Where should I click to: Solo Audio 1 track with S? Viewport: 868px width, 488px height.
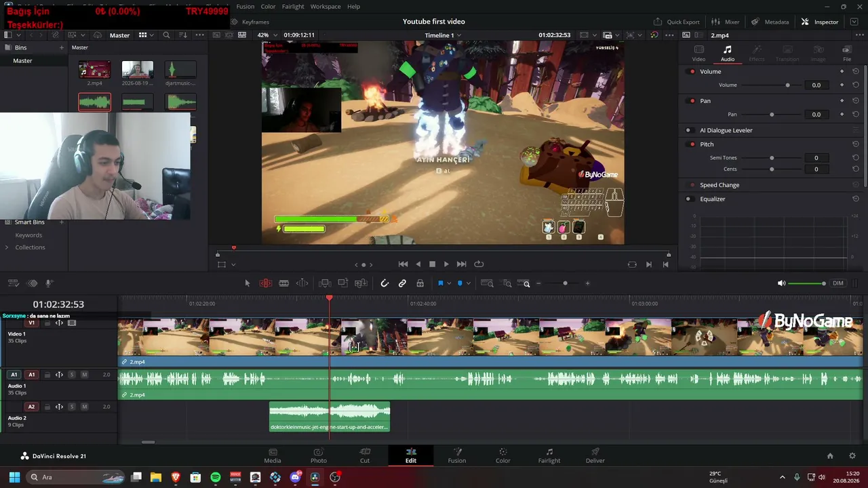[x=72, y=375]
